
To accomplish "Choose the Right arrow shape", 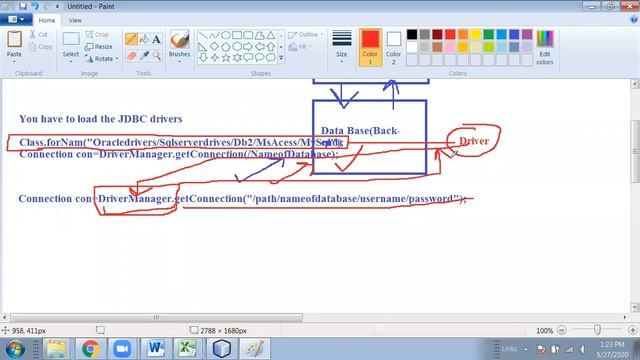I will click(248, 47).
